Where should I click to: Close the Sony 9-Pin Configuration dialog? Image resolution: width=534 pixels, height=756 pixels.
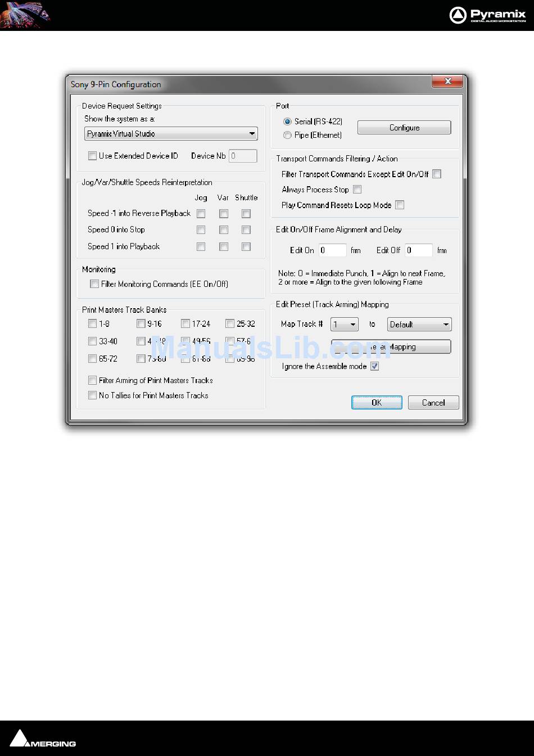[x=447, y=82]
